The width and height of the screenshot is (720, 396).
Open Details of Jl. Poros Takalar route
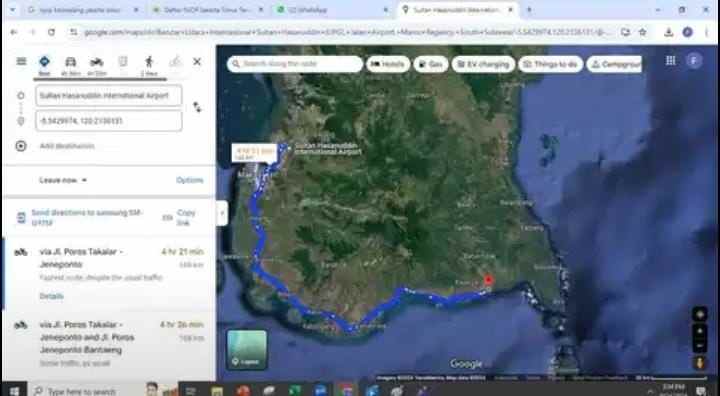(x=51, y=296)
